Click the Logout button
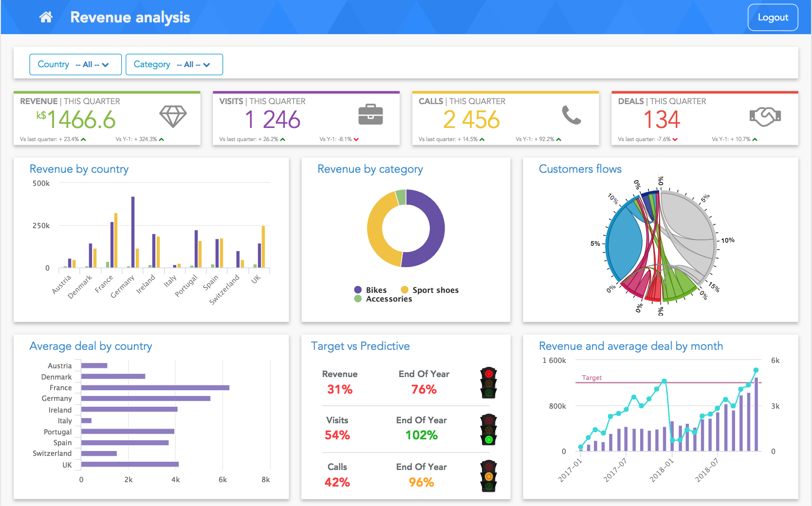This screenshot has height=506, width=812. 773,17
